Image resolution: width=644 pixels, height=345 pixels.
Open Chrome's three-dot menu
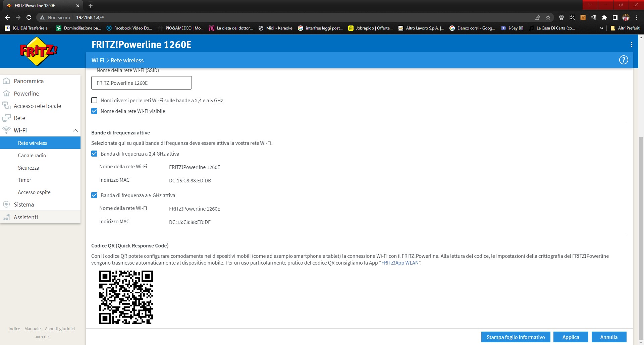click(x=637, y=17)
